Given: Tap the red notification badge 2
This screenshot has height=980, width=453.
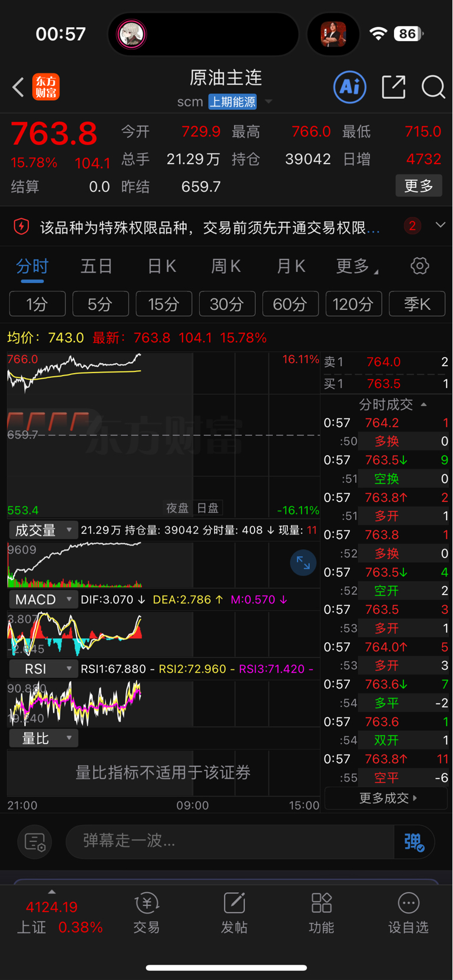Looking at the screenshot, I should click(x=412, y=225).
